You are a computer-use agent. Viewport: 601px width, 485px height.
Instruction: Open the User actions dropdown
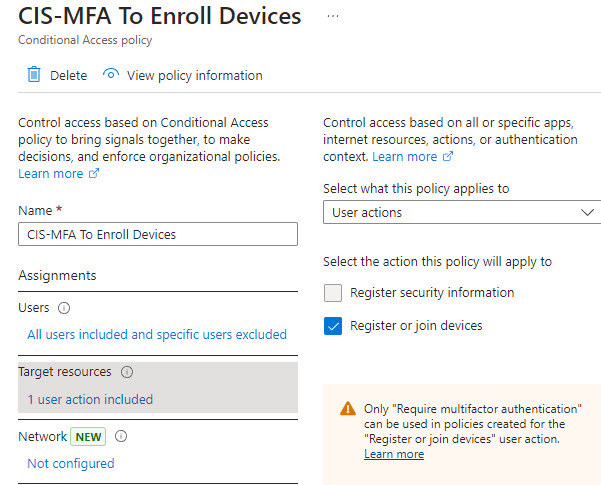(462, 212)
